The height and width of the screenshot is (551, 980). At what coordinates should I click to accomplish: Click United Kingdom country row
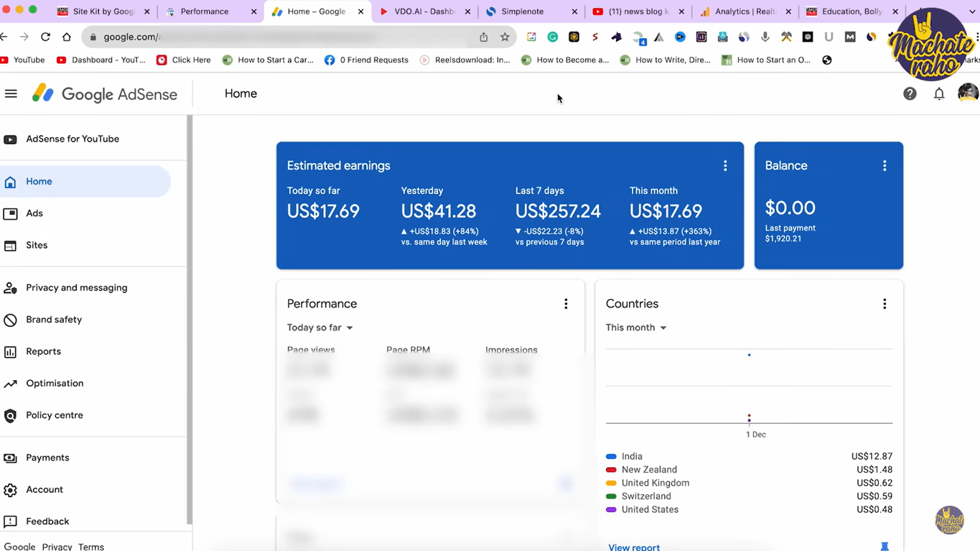pos(749,483)
